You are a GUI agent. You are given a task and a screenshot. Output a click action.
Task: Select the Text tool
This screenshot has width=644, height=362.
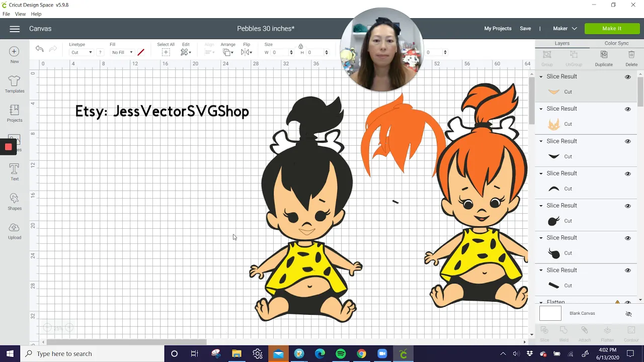(x=15, y=172)
